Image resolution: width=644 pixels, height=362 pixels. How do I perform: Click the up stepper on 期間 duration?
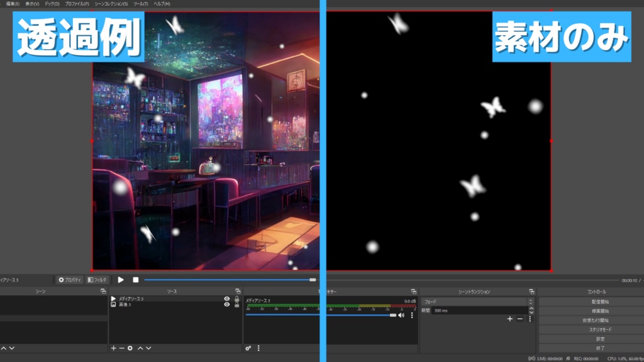tap(531, 308)
